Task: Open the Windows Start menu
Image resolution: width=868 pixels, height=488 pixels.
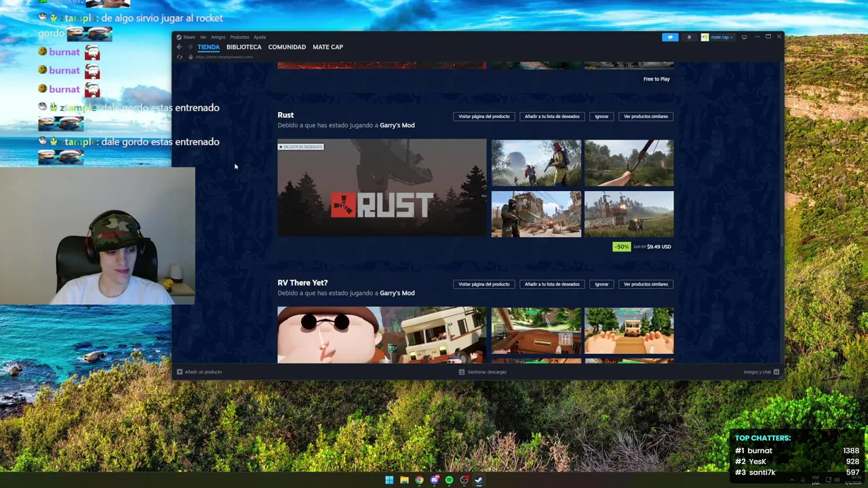Action: tap(389, 480)
